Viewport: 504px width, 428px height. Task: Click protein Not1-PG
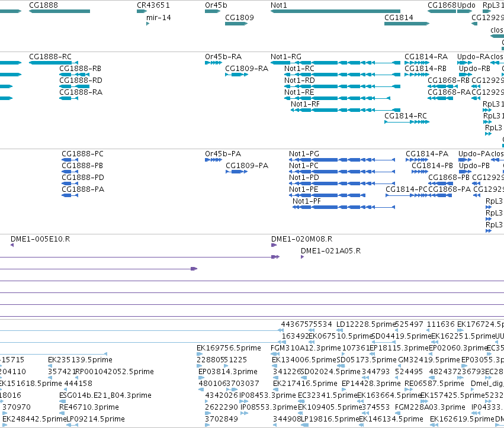(x=342, y=160)
